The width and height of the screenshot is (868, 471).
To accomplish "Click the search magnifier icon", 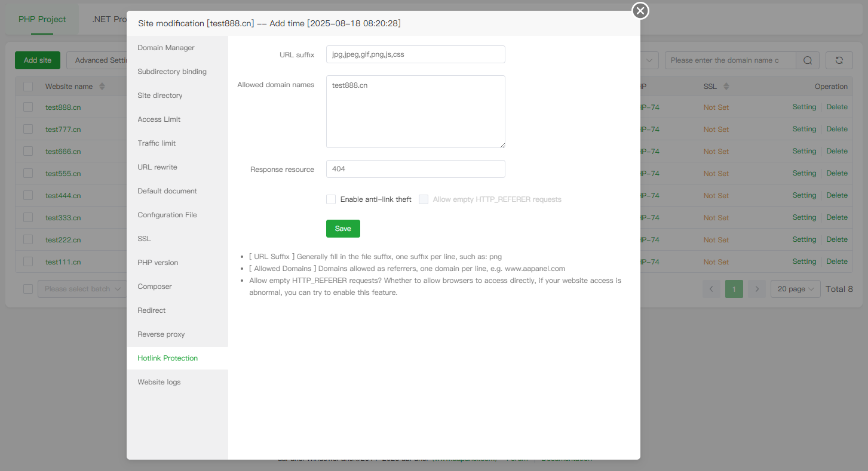I will 808,60.
